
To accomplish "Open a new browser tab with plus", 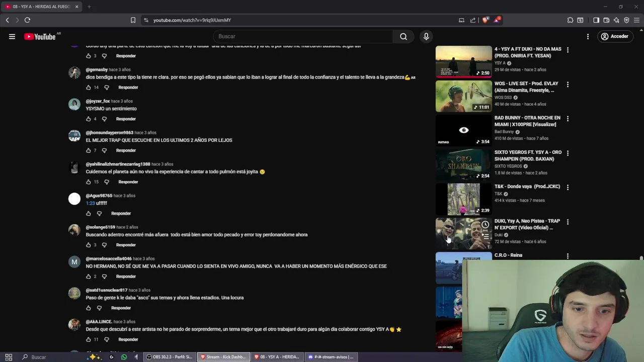I will (x=89, y=7).
